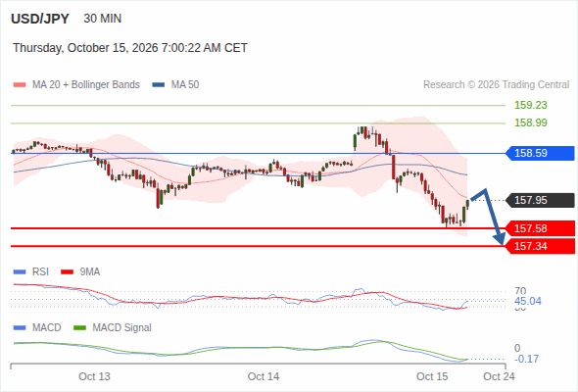The image size is (578, 392).
Task: Click the MACD Signal legend label
Action: click(122, 328)
